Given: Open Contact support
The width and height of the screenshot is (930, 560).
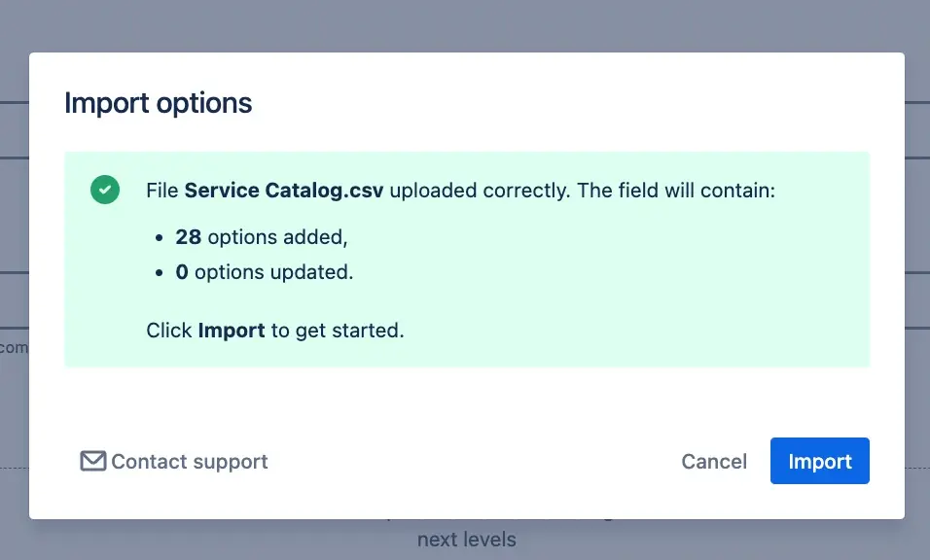Looking at the screenshot, I should 189,461.
